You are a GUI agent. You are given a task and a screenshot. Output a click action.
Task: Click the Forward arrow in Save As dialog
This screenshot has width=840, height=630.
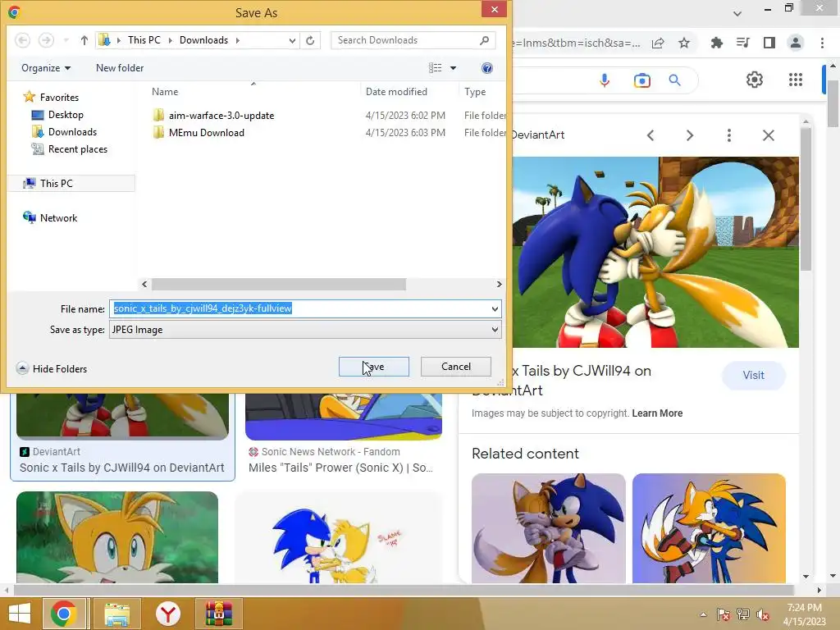click(x=46, y=40)
